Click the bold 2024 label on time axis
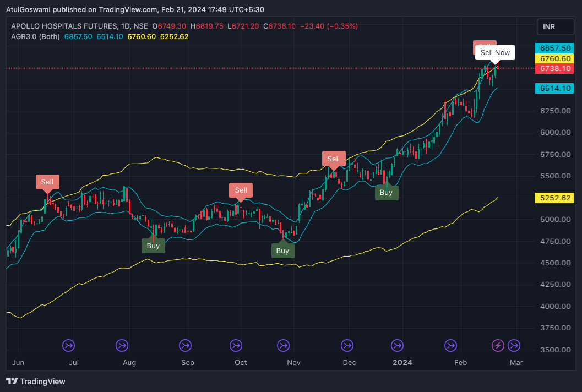This screenshot has height=392, width=582. click(x=402, y=363)
